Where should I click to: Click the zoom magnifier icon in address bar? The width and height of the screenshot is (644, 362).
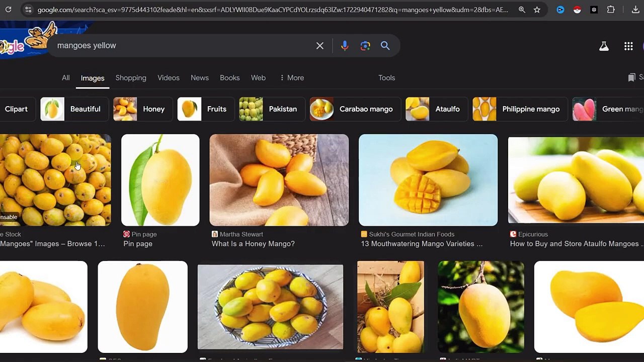[522, 10]
